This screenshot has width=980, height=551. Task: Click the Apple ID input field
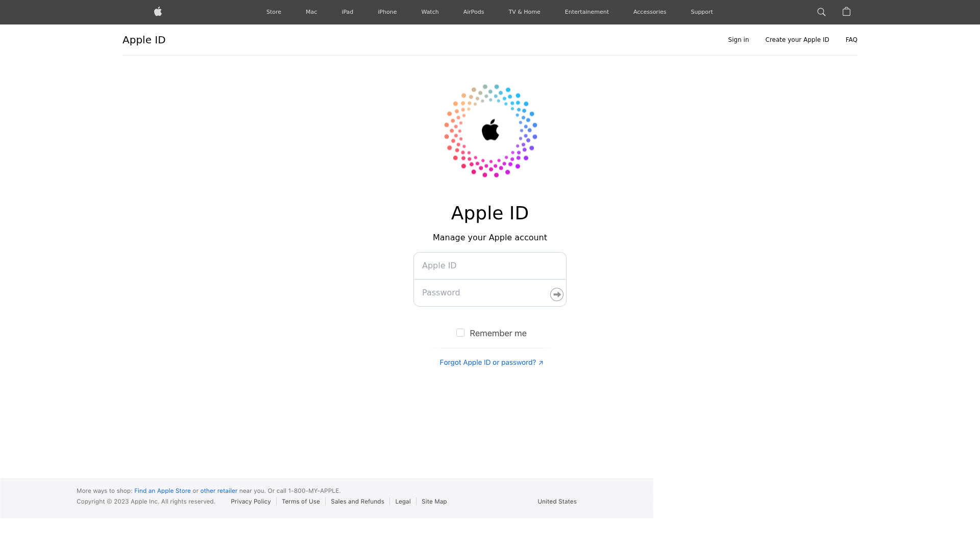coord(490,266)
